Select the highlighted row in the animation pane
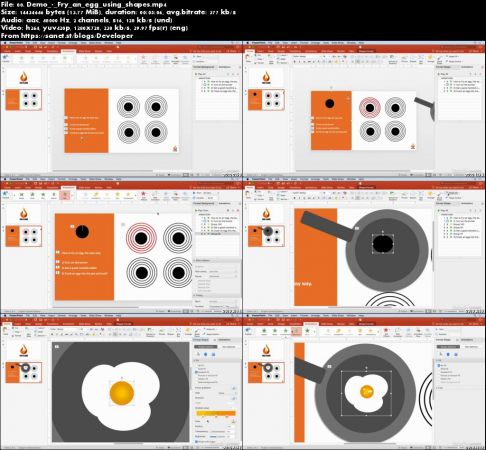Screen dimensions: 486x450 click(217, 234)
